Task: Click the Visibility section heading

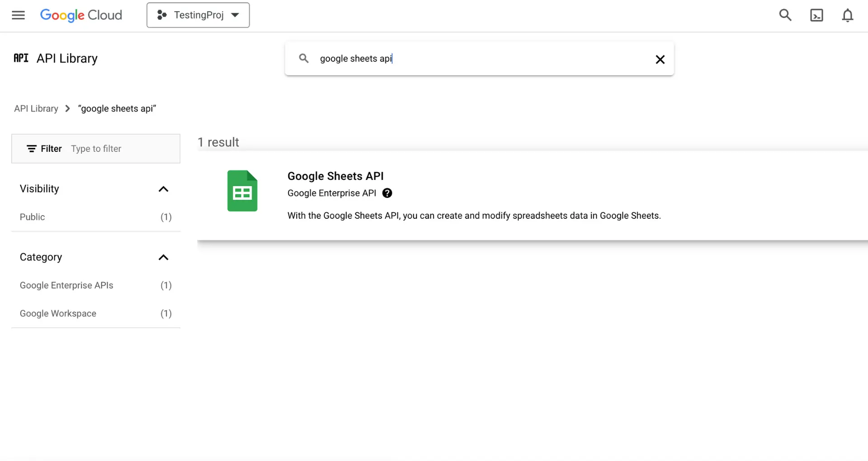Action: [x=39, y=189]
